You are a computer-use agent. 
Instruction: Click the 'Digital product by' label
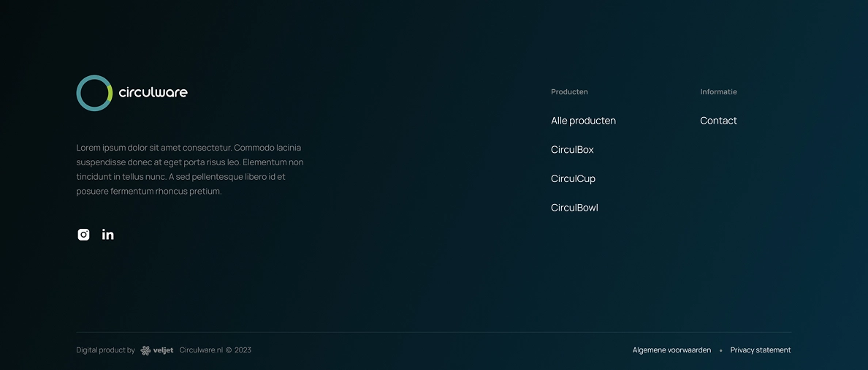105,350
